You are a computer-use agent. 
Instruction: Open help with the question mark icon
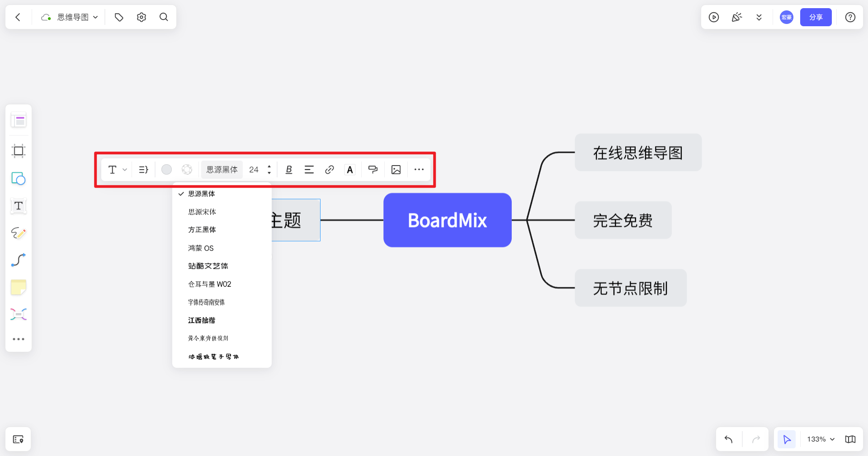click(x=850, y=17)
